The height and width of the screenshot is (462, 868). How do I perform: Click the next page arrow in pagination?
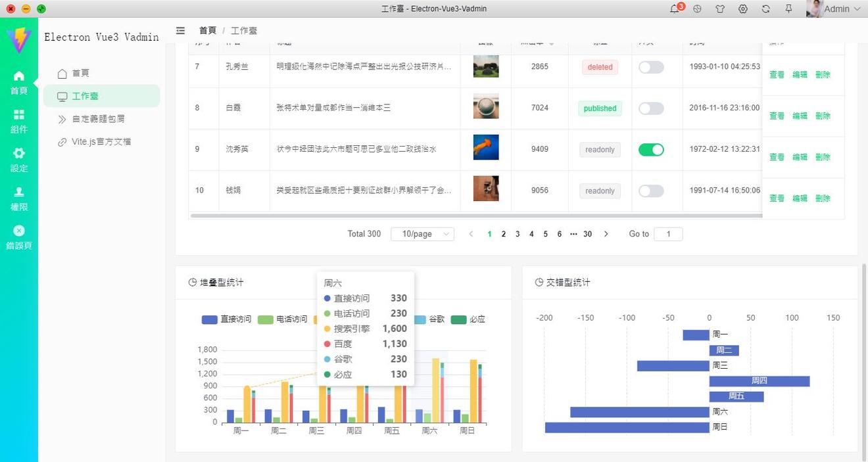[606, 234]
